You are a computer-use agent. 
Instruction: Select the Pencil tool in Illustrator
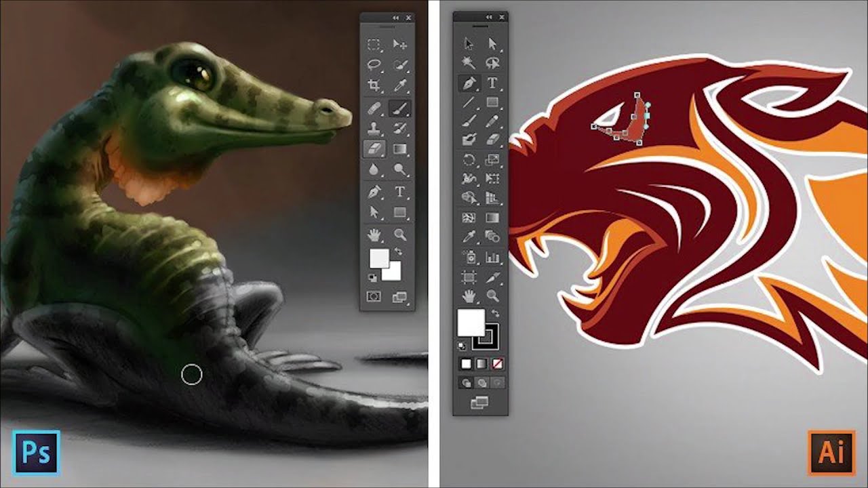492,121
